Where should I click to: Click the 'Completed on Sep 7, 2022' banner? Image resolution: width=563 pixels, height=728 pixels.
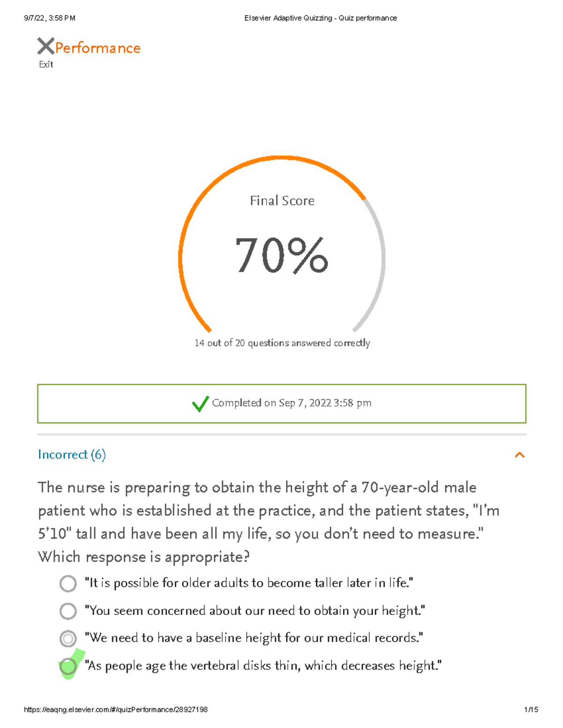coord(281,403)
